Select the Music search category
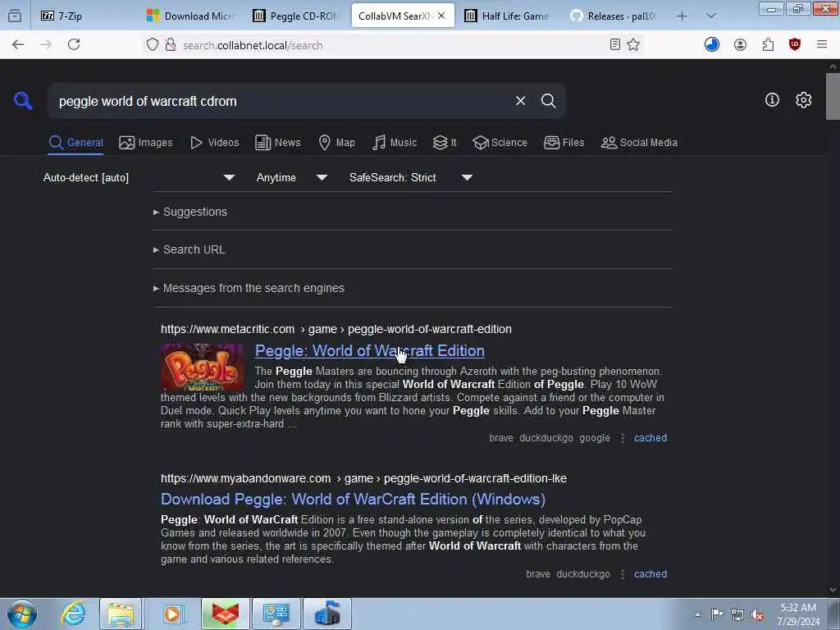Screen dimensions: 840x630 pyautogui.click(x=395, y=143)
